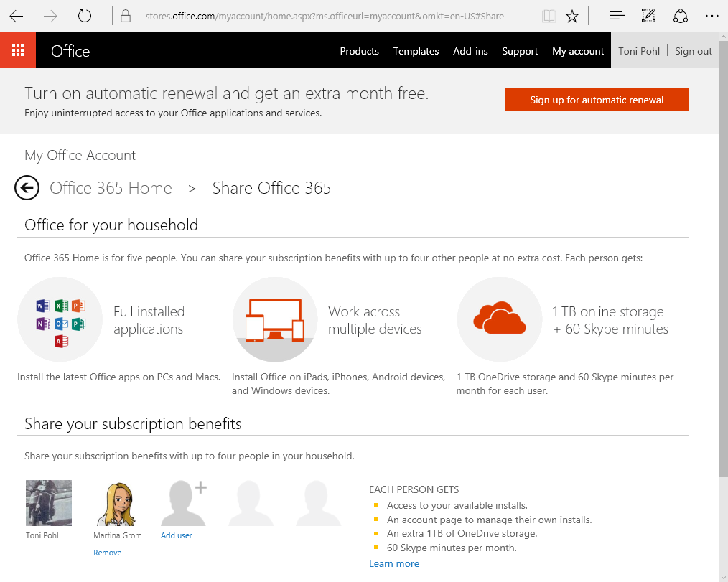728x582 pixels.
Task: Go to the Add-ins menu item
Action: point(470,51)
